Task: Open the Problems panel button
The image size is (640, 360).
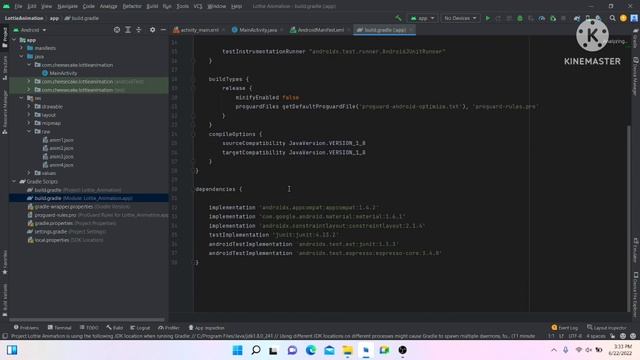Action: 26,328
